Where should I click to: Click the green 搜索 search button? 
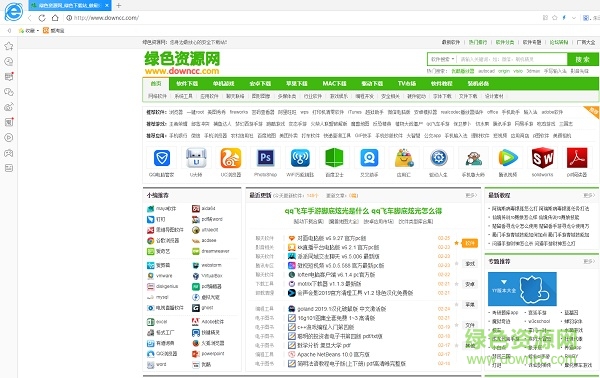[582, 59]
